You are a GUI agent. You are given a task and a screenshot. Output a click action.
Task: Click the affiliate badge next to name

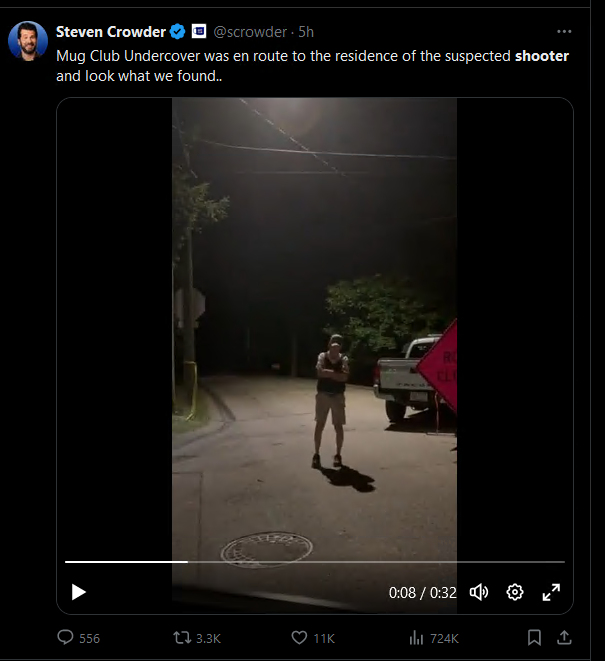[x=199, y=31]
